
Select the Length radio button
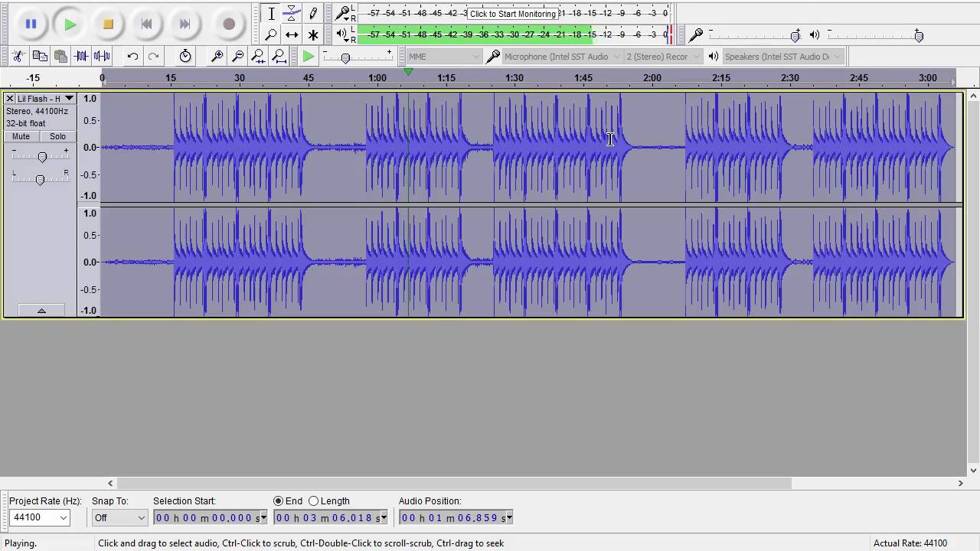[x=313, y=501]
